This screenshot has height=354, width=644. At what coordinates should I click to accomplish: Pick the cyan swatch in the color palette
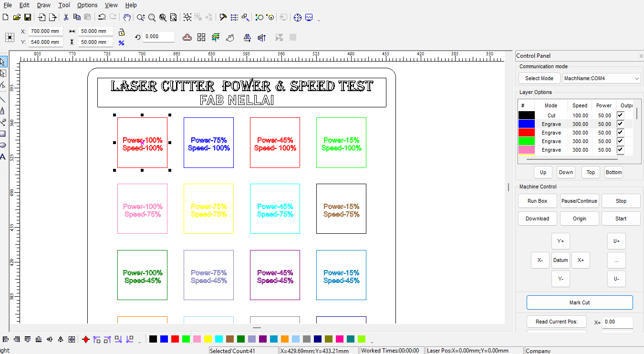(x=219, y=339)
